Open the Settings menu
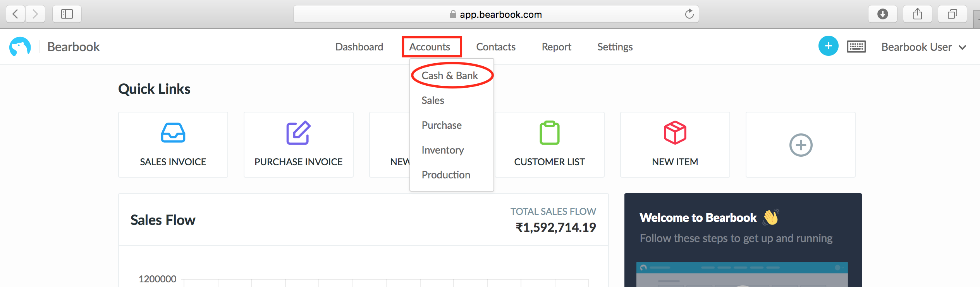This screenshot has width=980, height=287. 615,47
